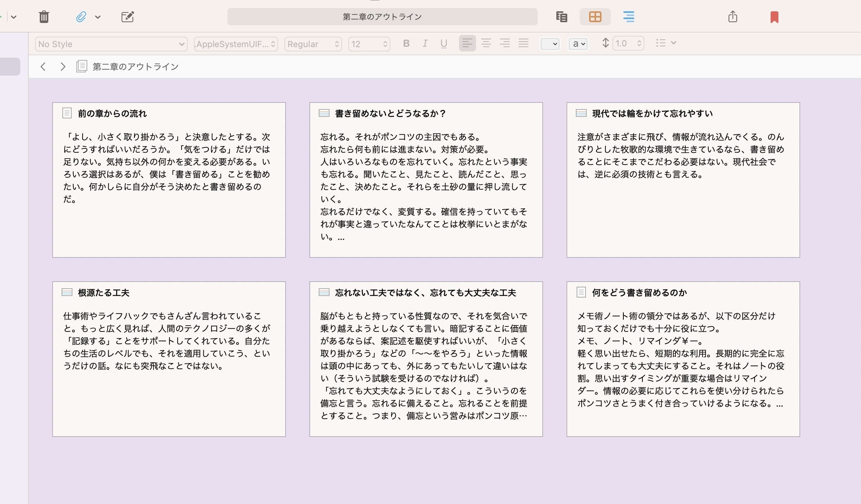Click the red bookmark icon
Image resolution: width=861 pixels, height=504 pixels.
point(774,17)
